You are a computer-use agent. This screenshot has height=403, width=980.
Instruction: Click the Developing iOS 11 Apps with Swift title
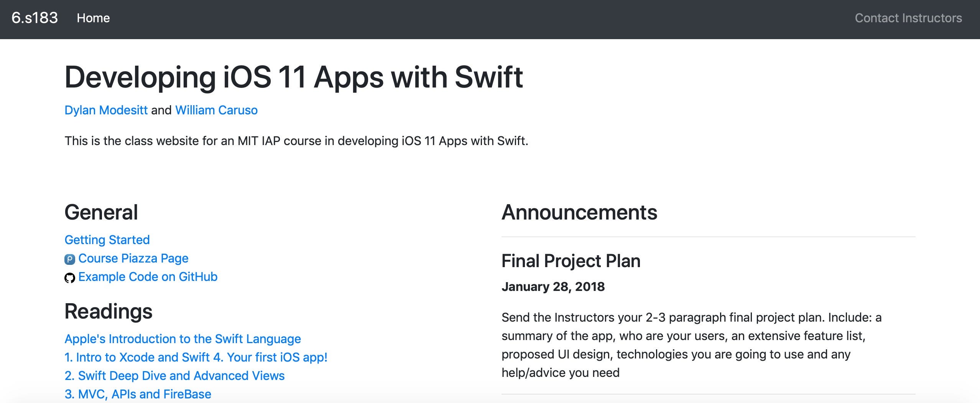[294, 78]
